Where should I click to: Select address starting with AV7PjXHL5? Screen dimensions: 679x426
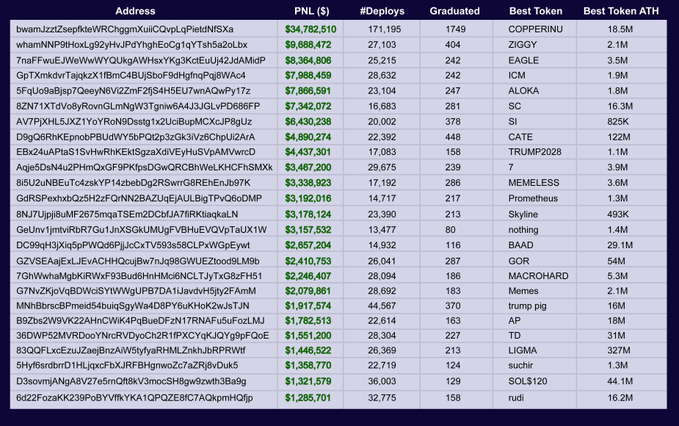[x=134, y=122]
